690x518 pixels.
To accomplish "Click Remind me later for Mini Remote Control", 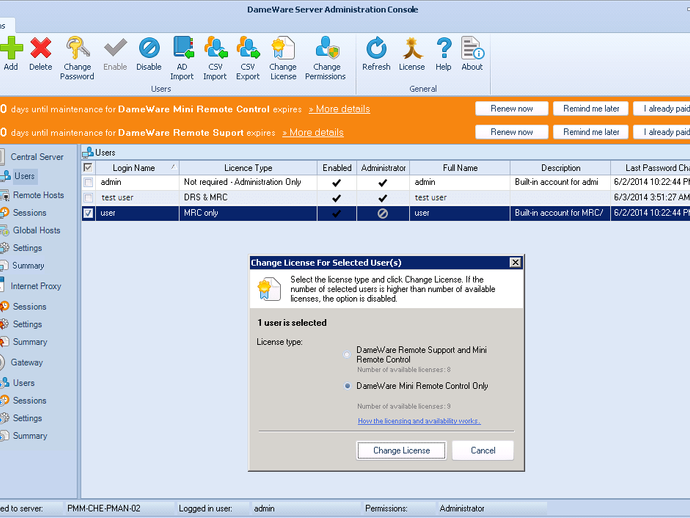I will [x=591, y=109].
